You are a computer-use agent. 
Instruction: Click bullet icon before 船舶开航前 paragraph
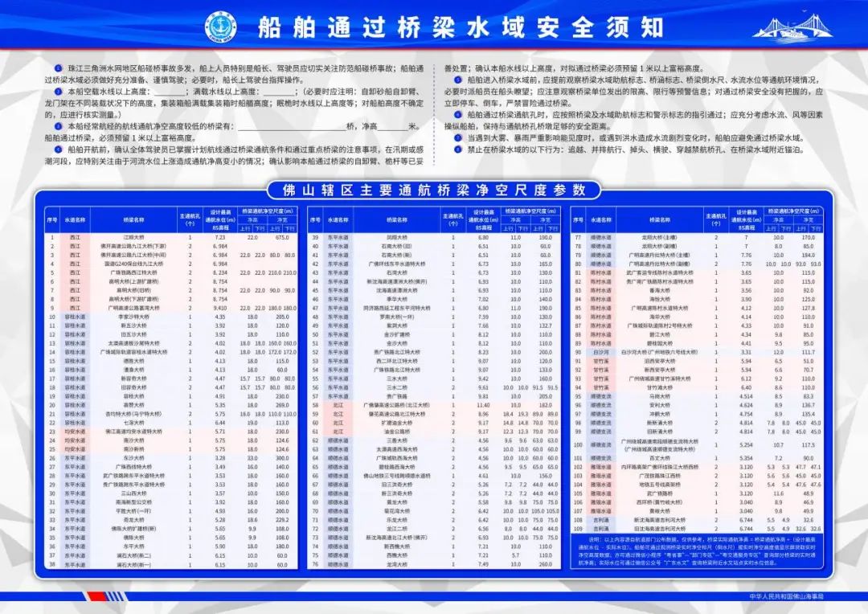[57, 149]
